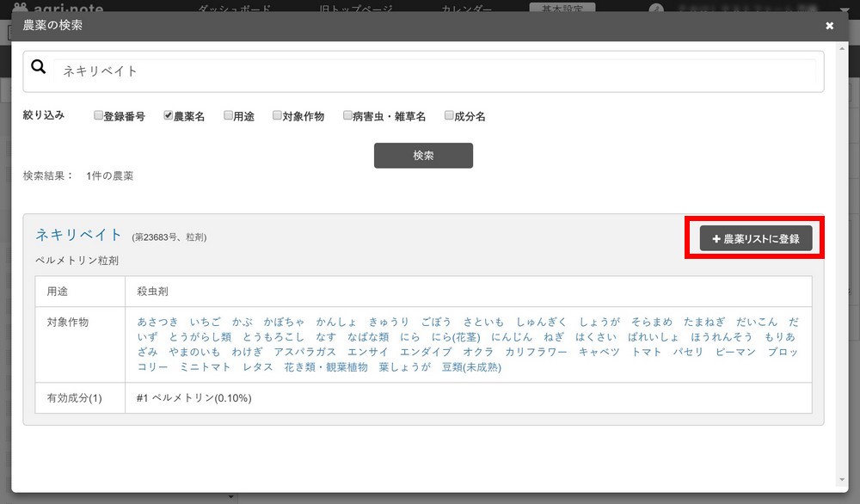Viewport: 860px width, 504px height.
Task: Check the 病害虫・雑草名 checkbox
Action: click(x=347, y=115)
